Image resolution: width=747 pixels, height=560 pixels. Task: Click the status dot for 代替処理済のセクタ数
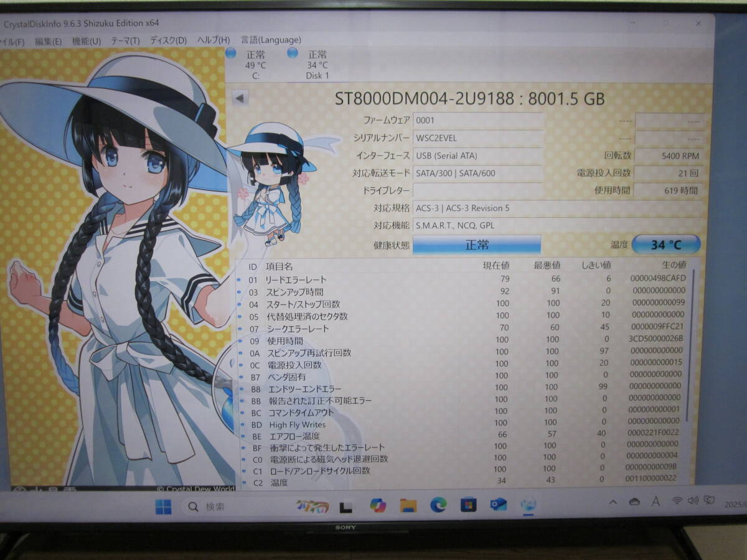tap(240, 316)
